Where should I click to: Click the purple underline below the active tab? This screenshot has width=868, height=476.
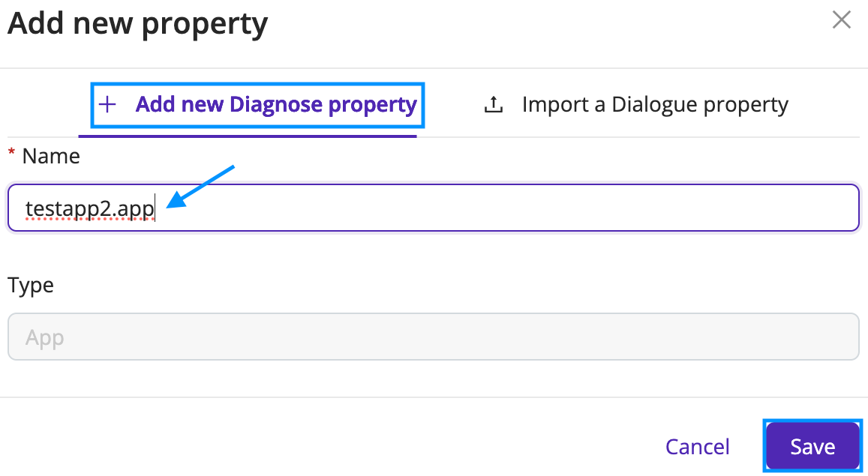pos(248,136)
